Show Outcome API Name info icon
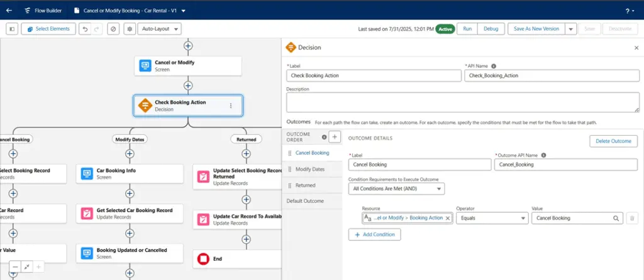 (544, 155)
